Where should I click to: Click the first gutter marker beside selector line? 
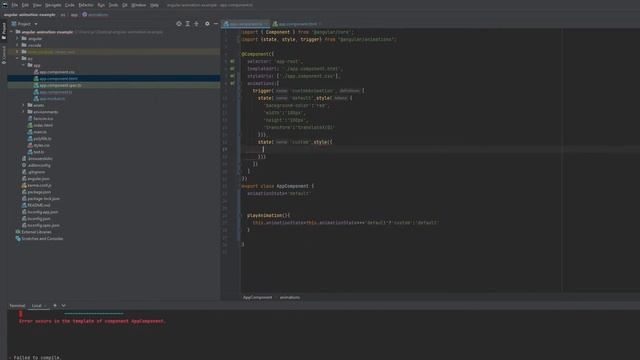[x=232, y=61]
